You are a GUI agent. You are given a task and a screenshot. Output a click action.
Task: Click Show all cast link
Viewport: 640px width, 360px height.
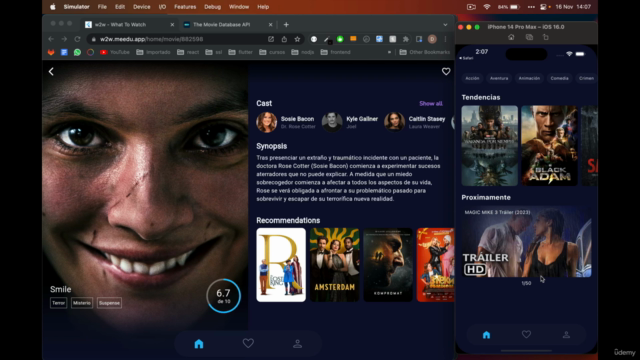click(x=431, y=104)
